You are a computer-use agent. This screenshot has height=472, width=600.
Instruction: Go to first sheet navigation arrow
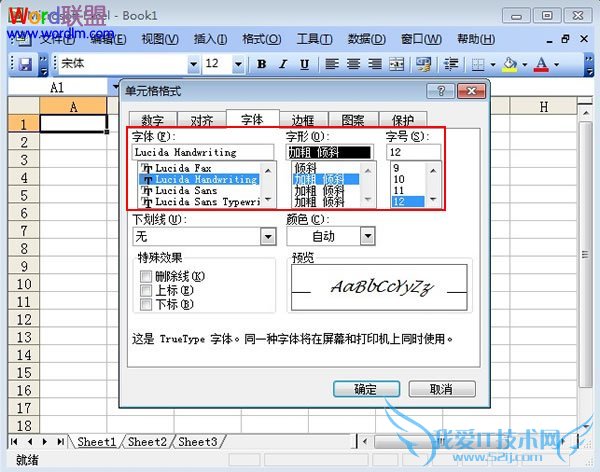click(14, 442)
